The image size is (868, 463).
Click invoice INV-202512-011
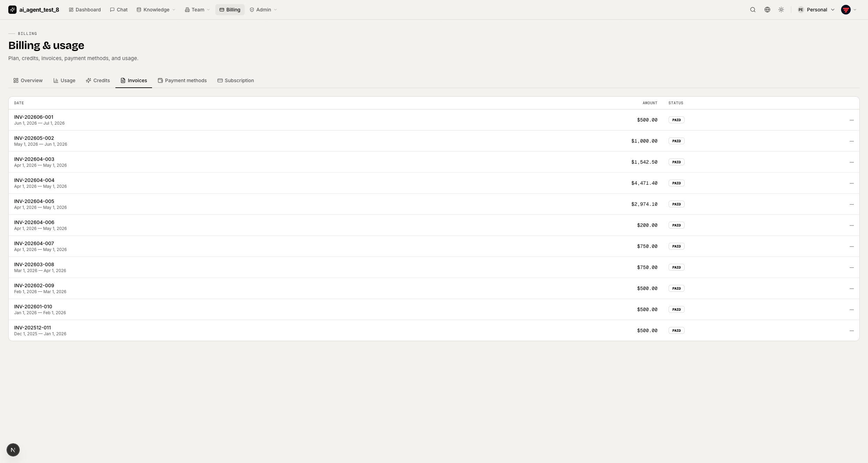point(32,328)
